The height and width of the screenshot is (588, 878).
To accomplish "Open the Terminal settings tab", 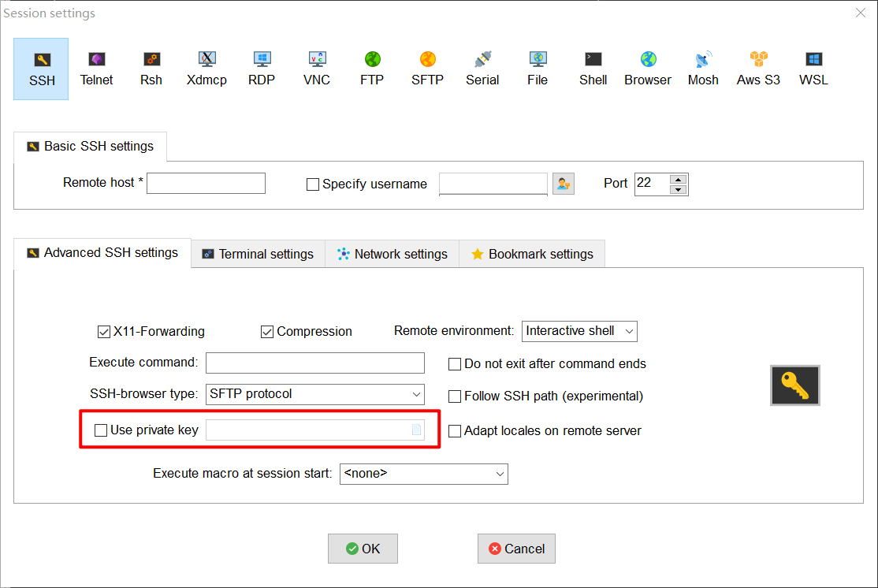I will [259, 255].
